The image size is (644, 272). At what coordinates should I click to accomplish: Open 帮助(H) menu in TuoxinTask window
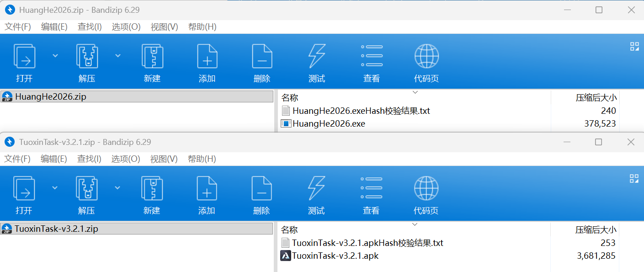tap(202, 159)
